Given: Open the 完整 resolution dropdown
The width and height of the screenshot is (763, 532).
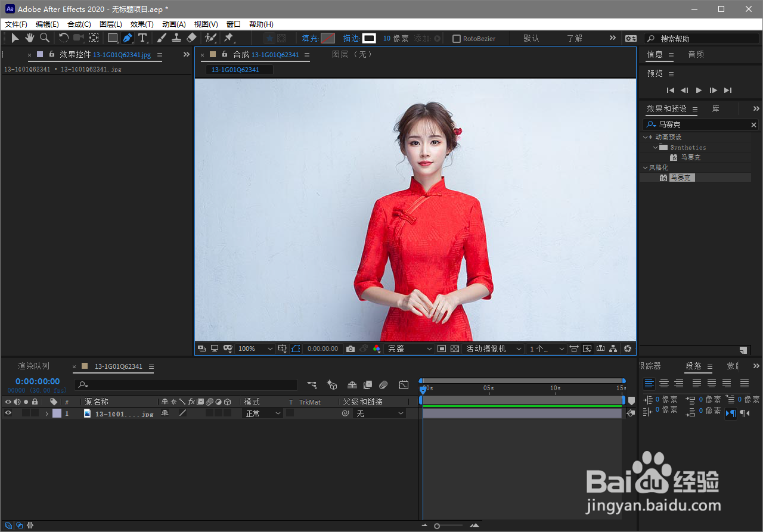Looking at the screenshot, I should (x=410, y=349).
